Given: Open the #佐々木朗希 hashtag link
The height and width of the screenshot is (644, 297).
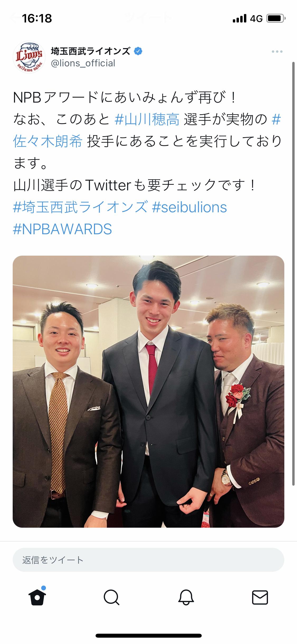Looking at the screenshot, I should [x=48, y=141].
